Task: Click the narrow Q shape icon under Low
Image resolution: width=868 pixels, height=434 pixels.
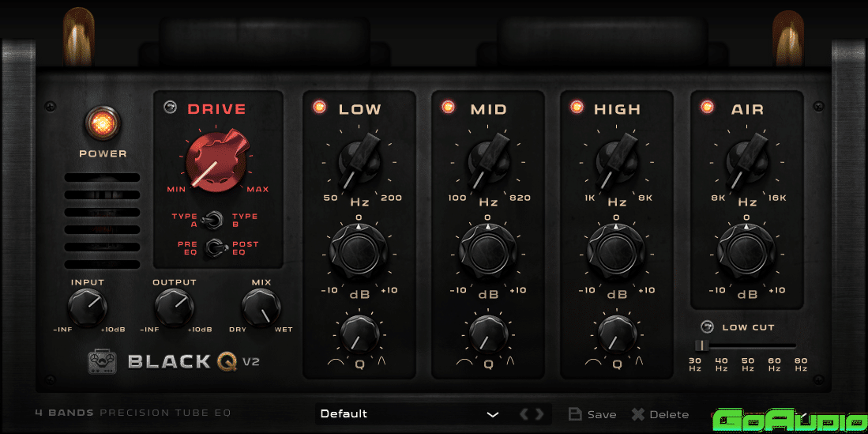Action: (382, 361)
